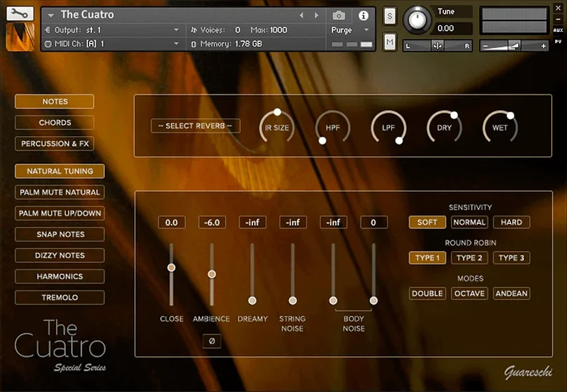
Task: Click the volume slider bar
Action: tap(515, 46)
